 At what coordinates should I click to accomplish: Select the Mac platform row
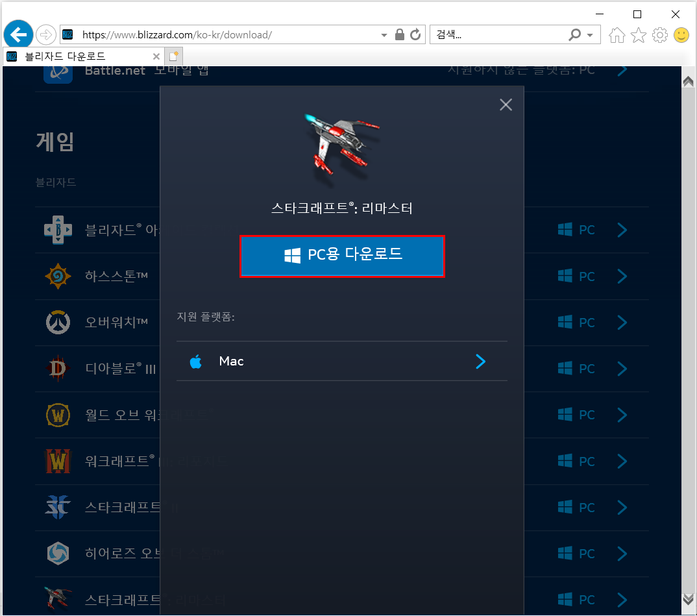click(342, 361)
